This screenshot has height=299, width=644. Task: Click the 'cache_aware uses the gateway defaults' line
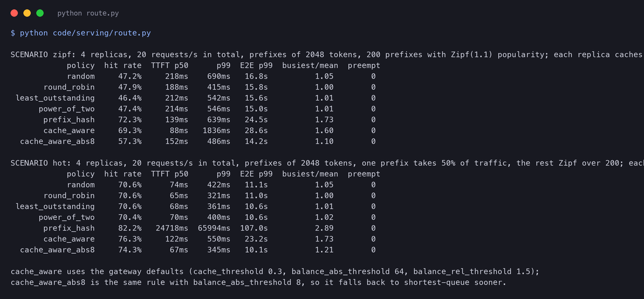(x=275, y=272)
